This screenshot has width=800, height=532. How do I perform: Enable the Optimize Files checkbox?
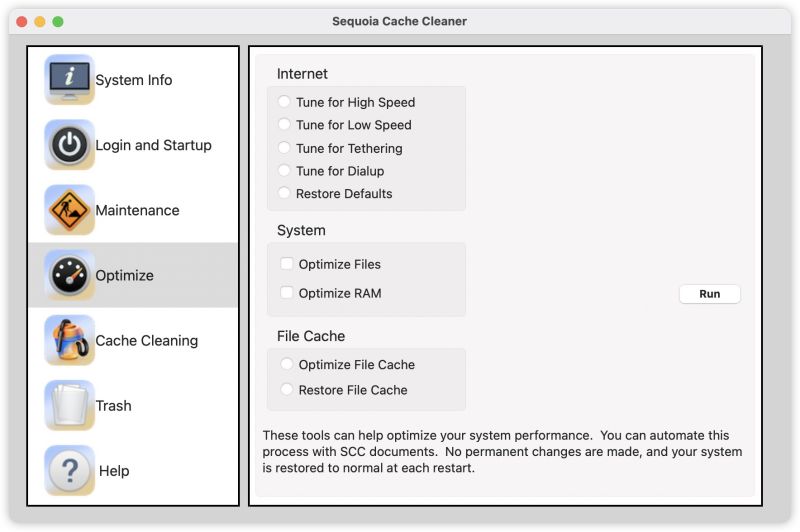(287, 264)
